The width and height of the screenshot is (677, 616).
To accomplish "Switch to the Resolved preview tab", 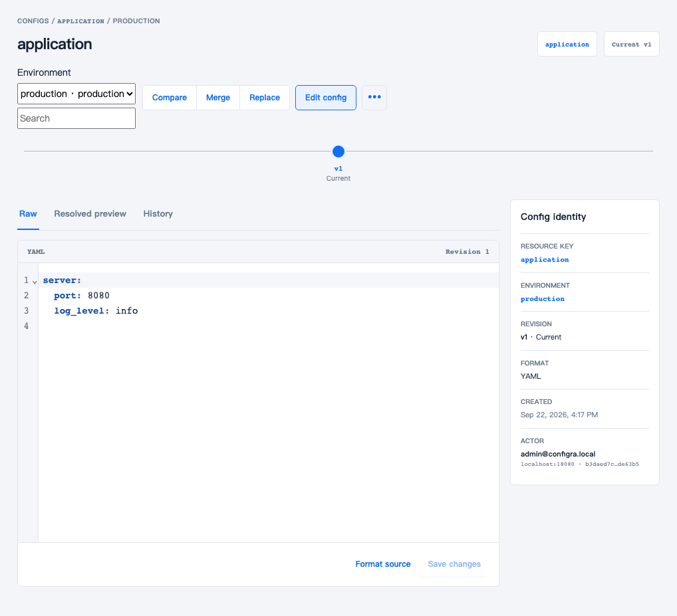I will pyautogui.click(x=90, y=214).
